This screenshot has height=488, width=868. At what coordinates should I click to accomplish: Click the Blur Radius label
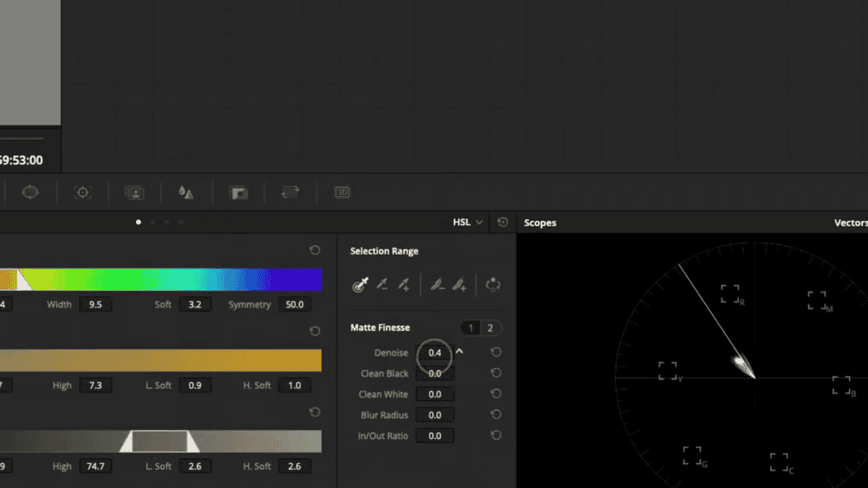(x=384, y=415)
